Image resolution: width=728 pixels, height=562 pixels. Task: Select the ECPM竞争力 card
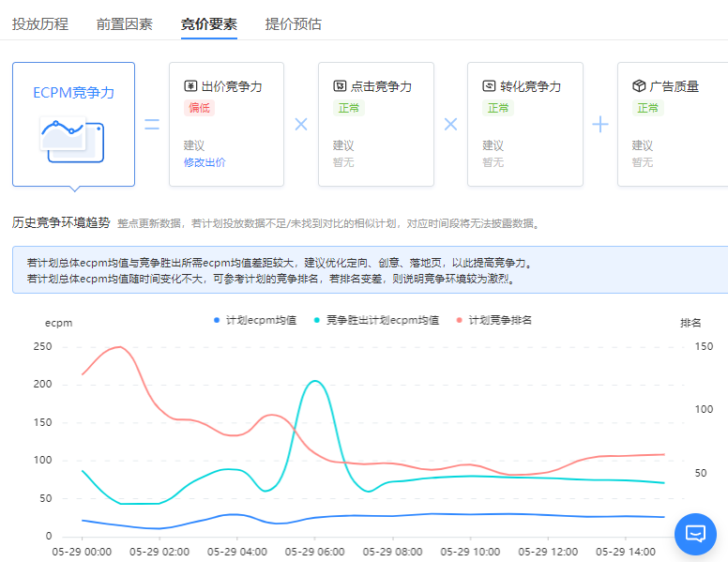click(73, 124)
